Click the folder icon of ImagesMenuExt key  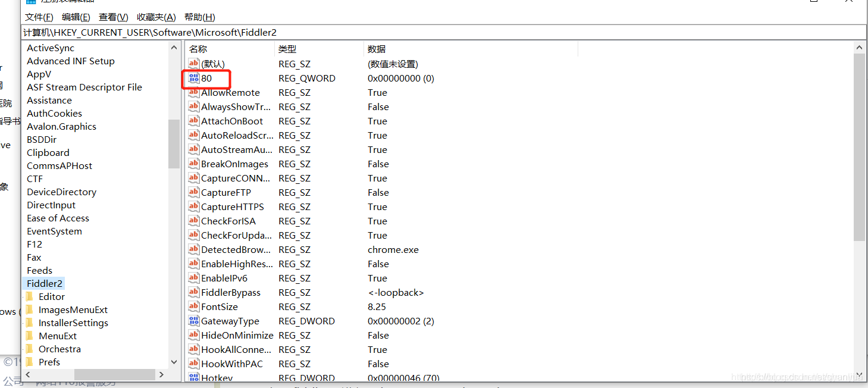[30, 309]
